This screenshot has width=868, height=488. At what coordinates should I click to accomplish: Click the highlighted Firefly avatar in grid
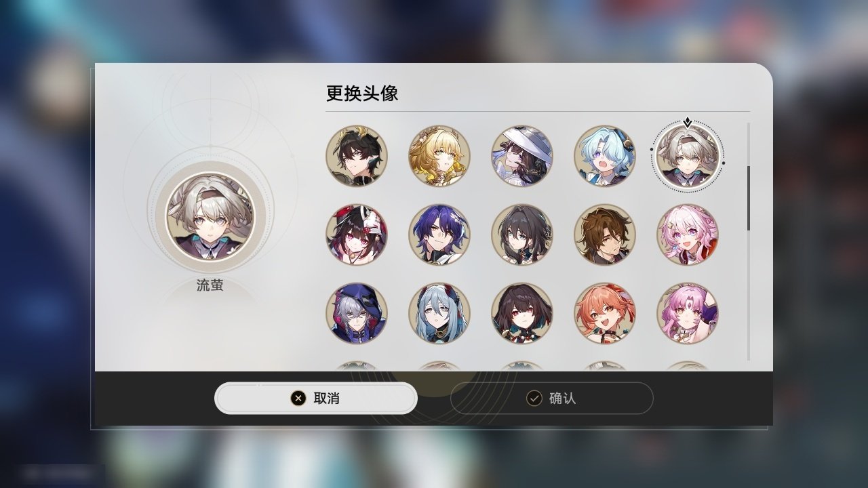[x=688, y=156]
